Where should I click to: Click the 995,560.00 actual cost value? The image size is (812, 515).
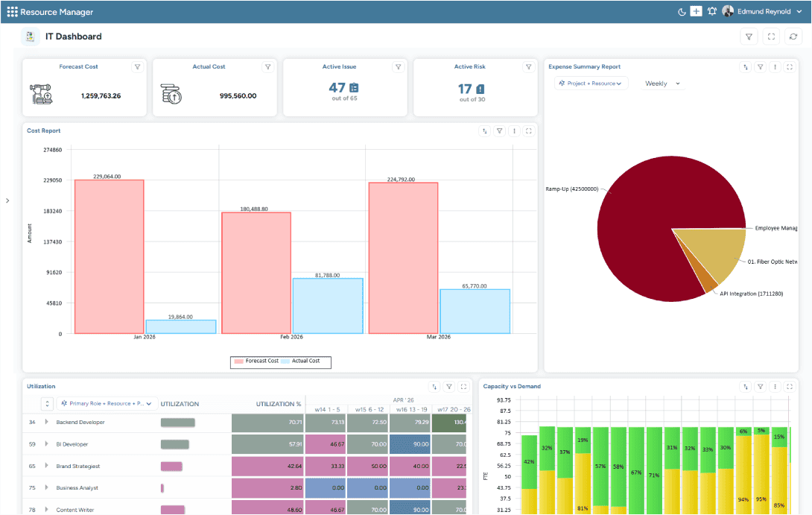click(x=238, y=96)
